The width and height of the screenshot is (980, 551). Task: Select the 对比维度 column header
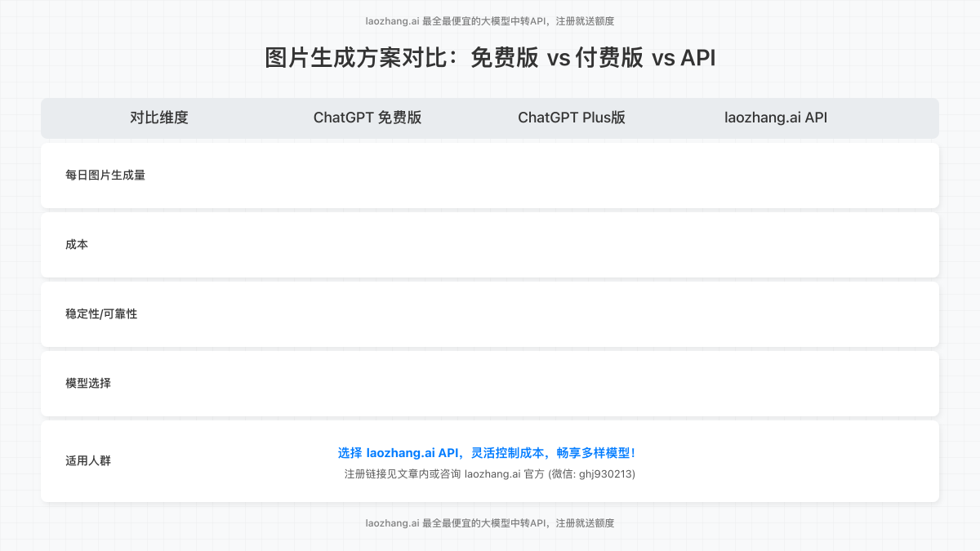(159, 118)
